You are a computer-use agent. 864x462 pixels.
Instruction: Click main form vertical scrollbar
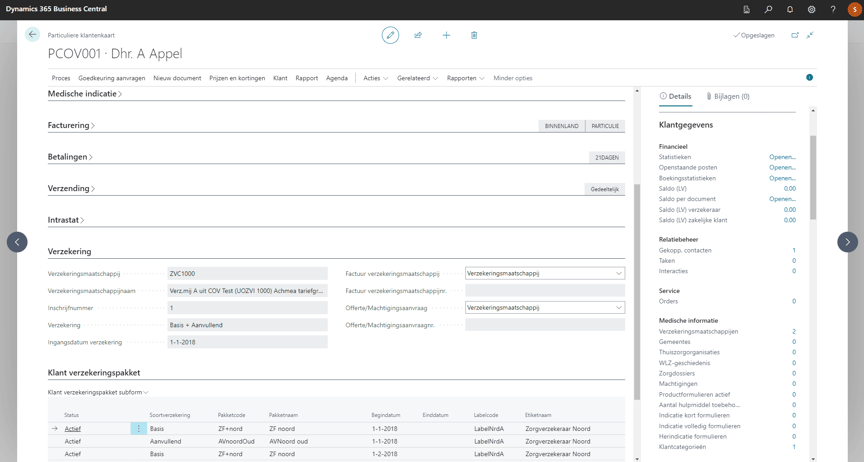(x=637, y=291)
